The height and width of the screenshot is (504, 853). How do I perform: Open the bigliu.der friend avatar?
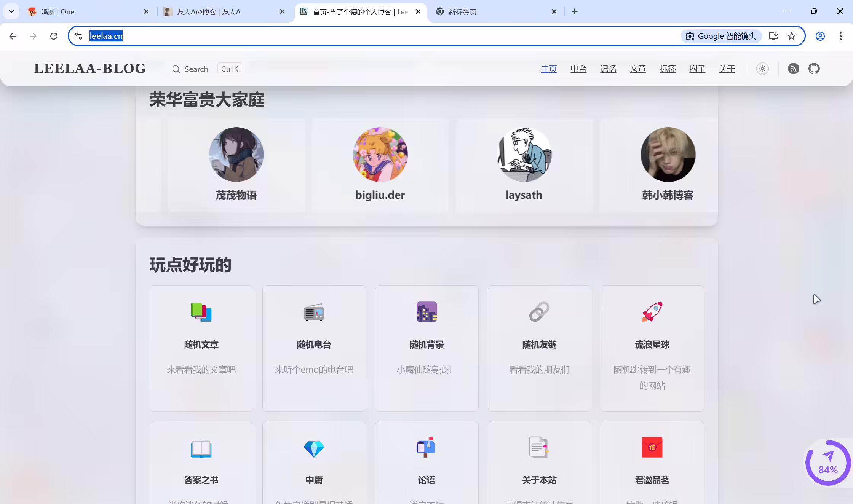[x=380, y=154]
